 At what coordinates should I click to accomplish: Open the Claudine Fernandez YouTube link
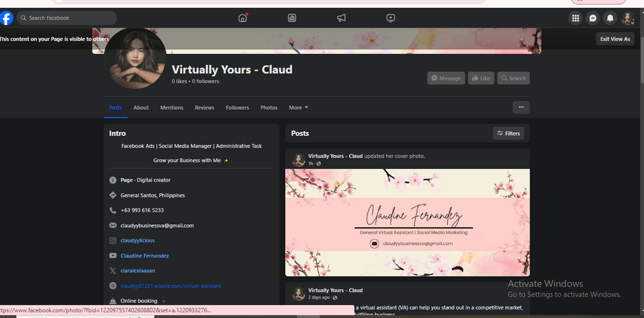pos(145,256)
